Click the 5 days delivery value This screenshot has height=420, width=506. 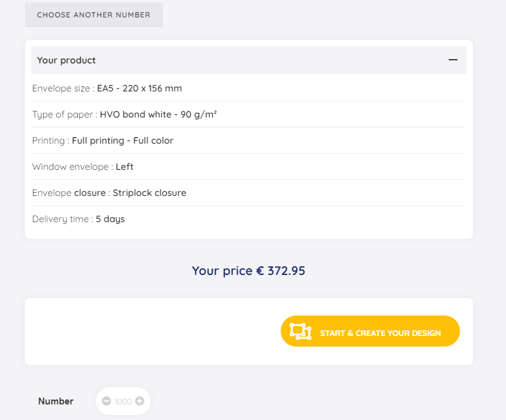(x=110, y=219)
